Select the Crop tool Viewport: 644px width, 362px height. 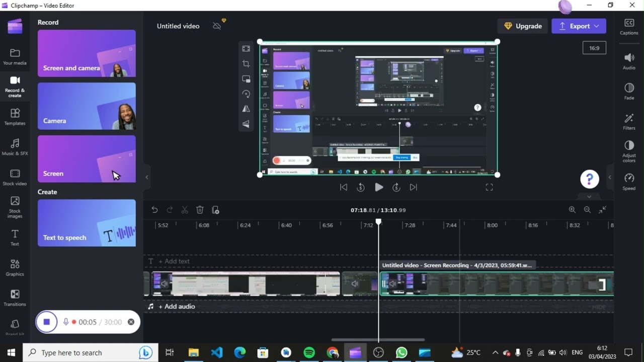(x=246, y=64)
